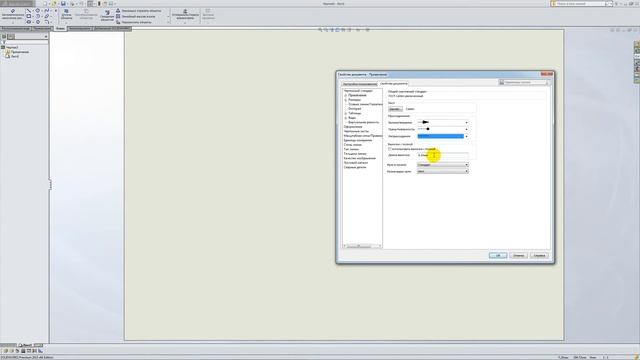Open the FeatureManager tree tab icon
The width and height of the screenshot is (640, 360).
pyautogui.click(x=4, y=36)
